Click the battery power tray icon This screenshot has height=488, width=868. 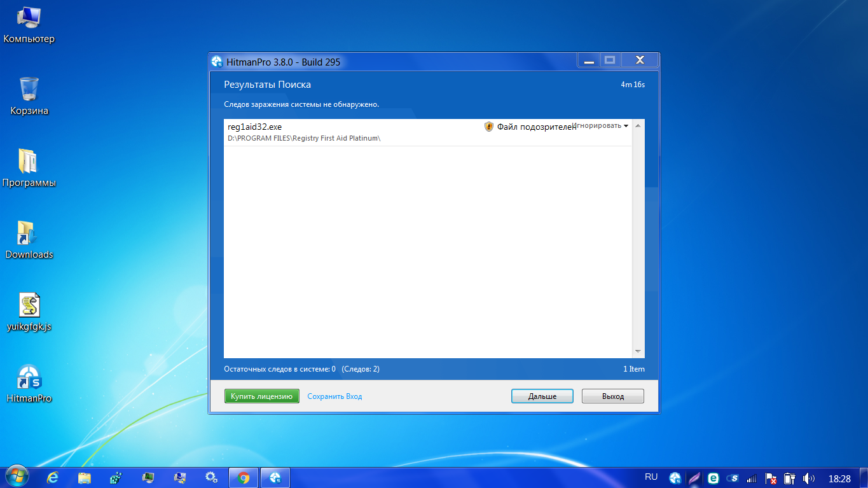(x=790, y=478)
